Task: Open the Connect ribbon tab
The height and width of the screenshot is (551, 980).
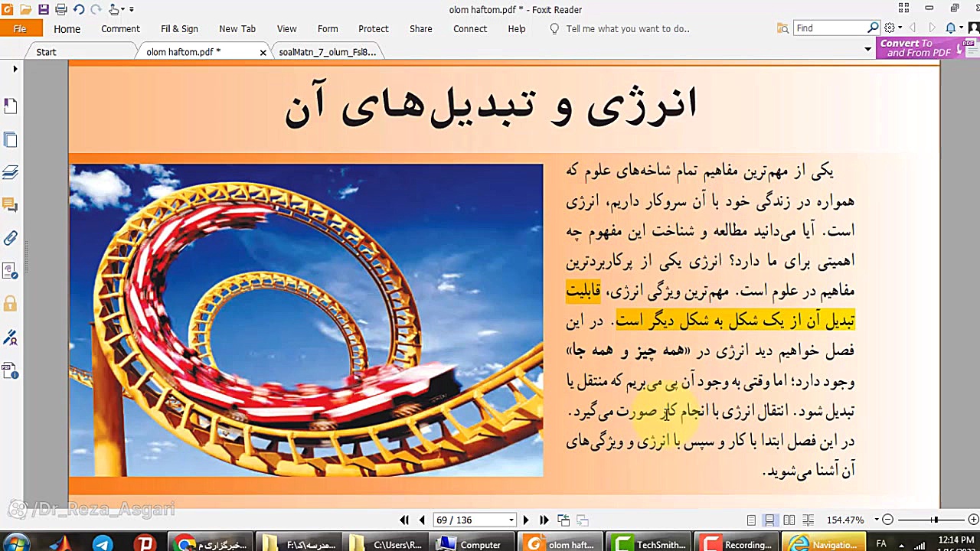Action: click(470, 28)
